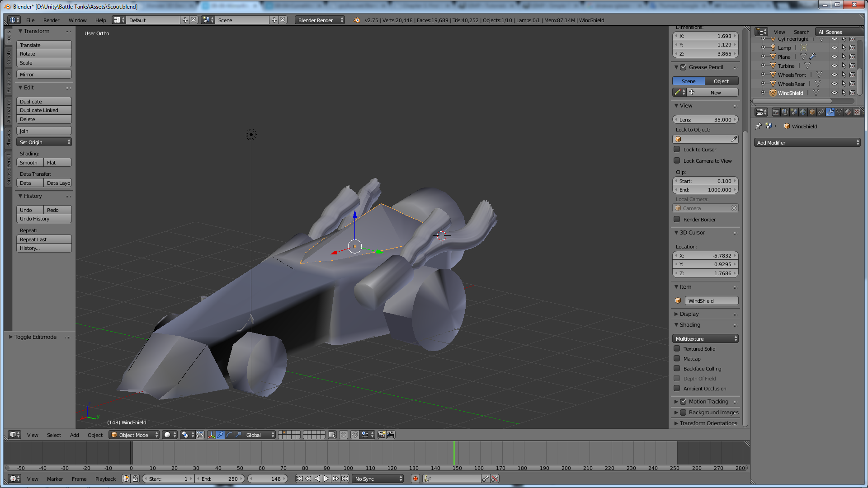Click the Duplicate Linked button

[x=44, y=111]
